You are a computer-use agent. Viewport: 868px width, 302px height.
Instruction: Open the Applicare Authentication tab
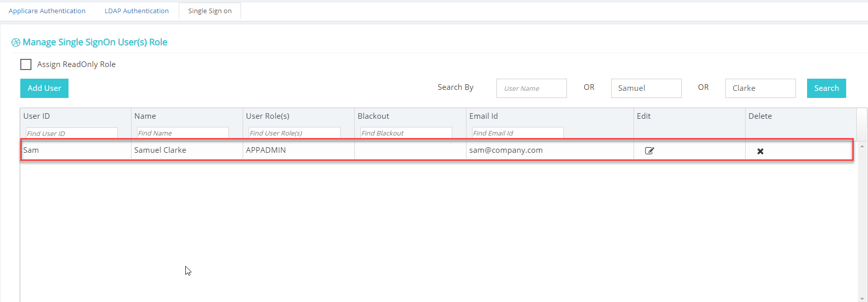(x=47, y=11)
